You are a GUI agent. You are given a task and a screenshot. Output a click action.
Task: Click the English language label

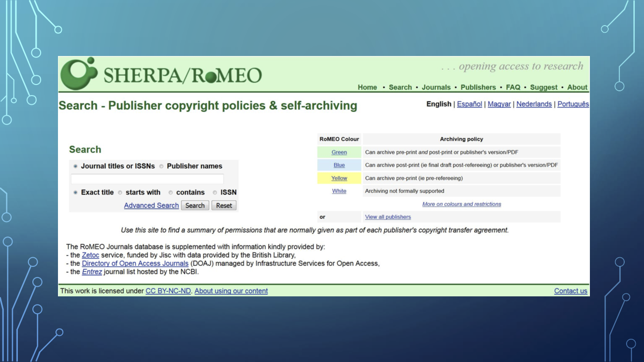pos(439,104)
